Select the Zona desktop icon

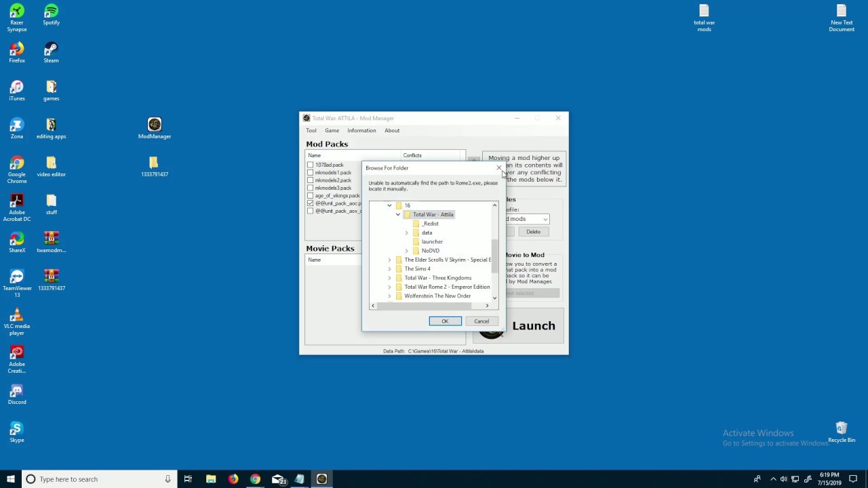[x=17, y=129]
